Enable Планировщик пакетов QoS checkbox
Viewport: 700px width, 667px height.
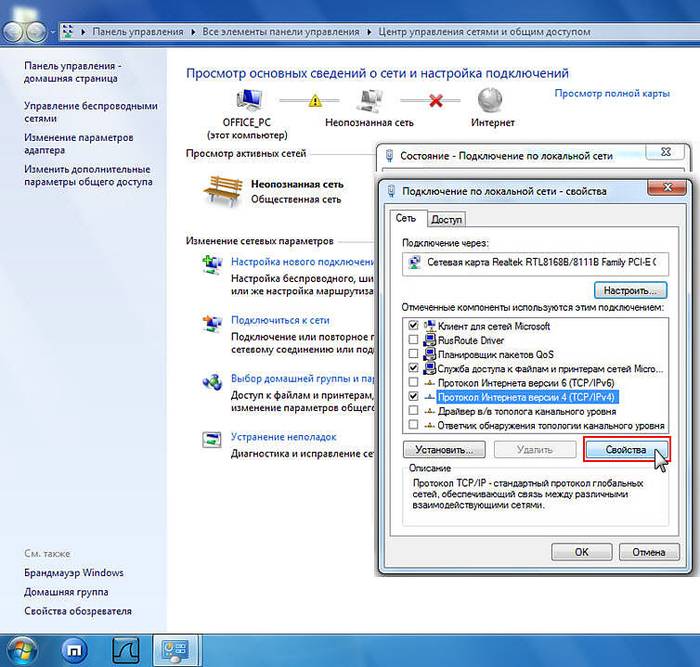click(413, 354)
